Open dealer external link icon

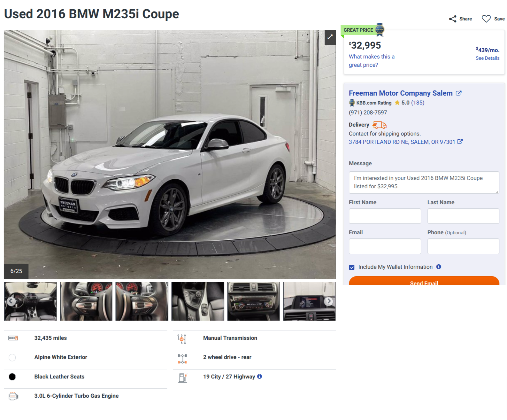[458, 93]
